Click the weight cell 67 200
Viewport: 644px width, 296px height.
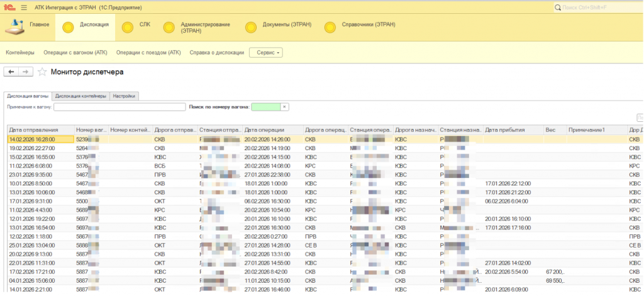pos(555,271)
